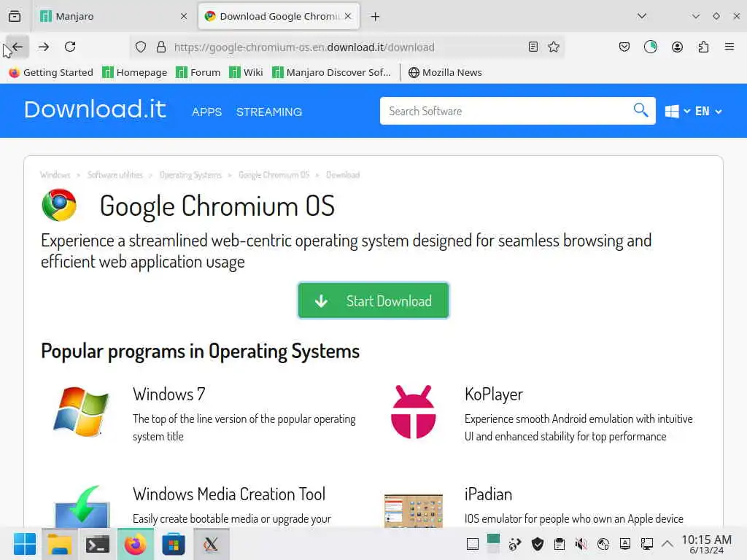Viewport: 747px width, 560px height.
Task: Open Manjaro Discover Software bookmark
Action: [x=331, y=72]
